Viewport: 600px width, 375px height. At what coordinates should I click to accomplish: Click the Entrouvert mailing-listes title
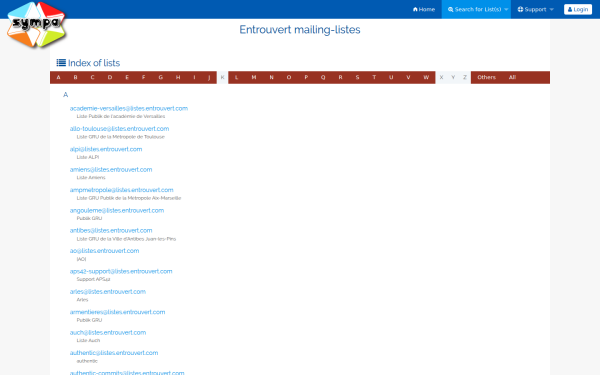click(300, 29)
